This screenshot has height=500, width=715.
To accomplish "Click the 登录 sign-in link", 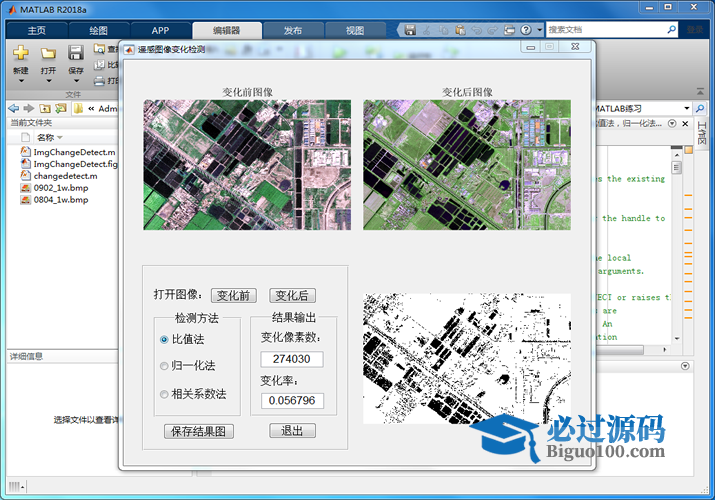I will [x=695, y=30].
